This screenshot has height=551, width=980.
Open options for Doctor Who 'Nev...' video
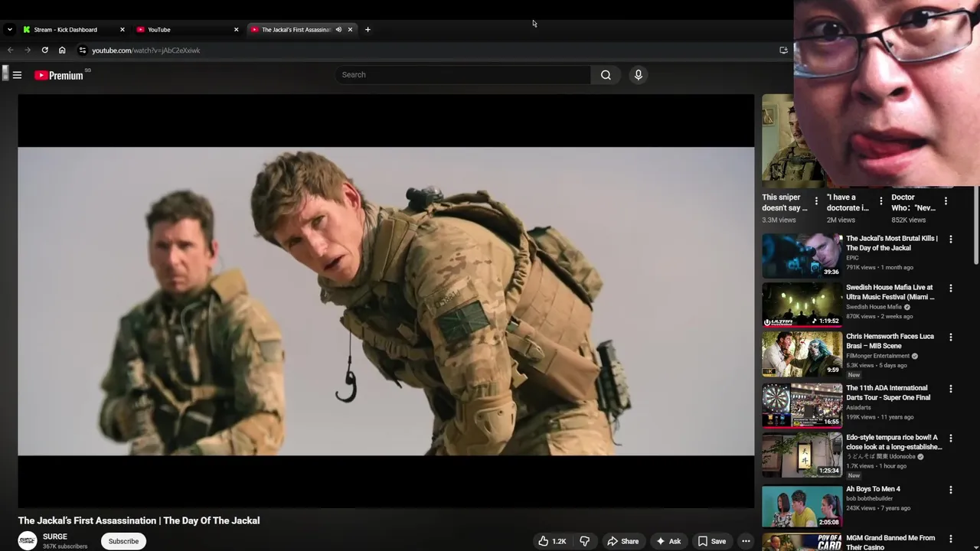pos(946,201)
